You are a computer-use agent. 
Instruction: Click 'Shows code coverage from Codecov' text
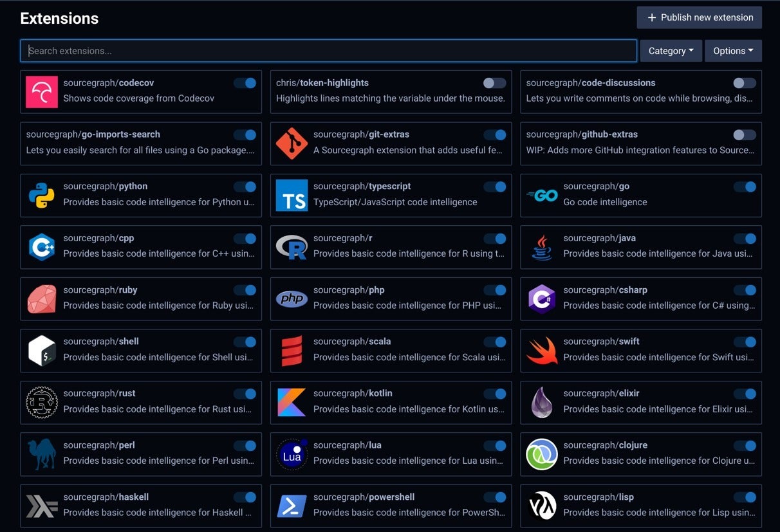(x=138, y=98)
